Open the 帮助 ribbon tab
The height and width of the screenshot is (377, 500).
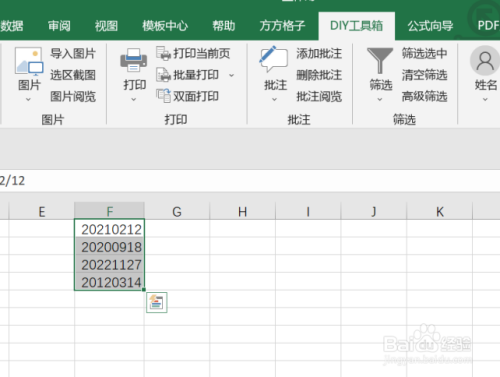(x=224, y=26)
